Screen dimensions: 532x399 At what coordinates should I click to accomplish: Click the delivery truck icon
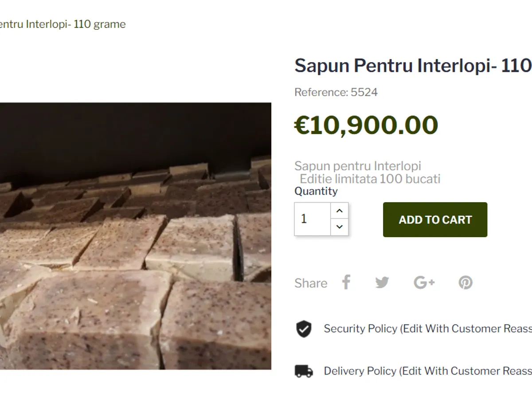pyautogui.click(x=304, y=371)
